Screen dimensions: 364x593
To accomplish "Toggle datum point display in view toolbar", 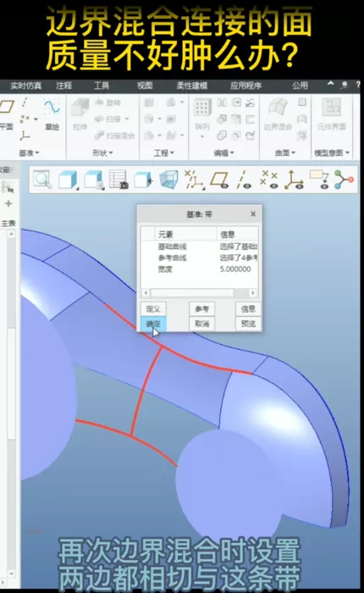I will tap(269, 180).
